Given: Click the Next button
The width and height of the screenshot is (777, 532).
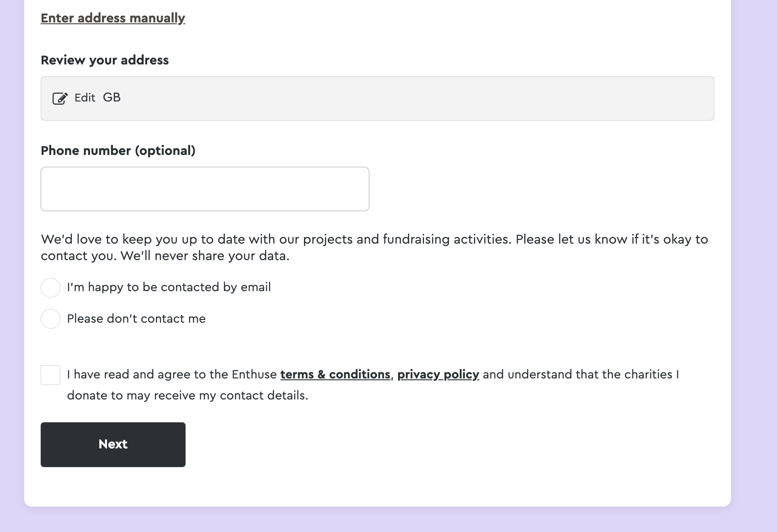Looking at the screenshot, I should (x=113, y=444).
